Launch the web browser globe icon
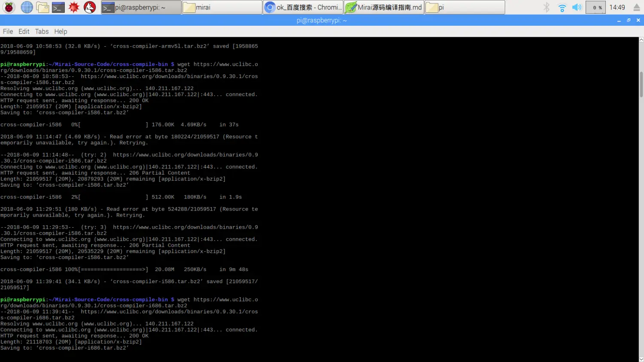644x362 pixels. pyautogui.click(x=27, y=7)
